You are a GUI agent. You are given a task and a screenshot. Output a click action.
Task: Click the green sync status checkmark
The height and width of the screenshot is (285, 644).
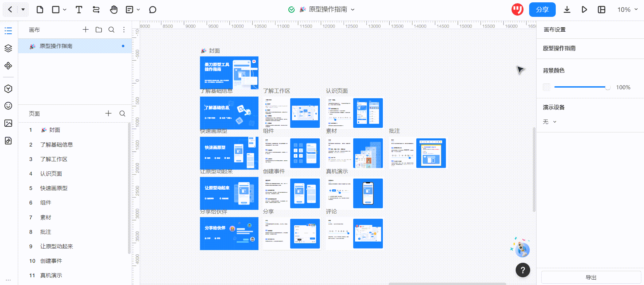292,9
